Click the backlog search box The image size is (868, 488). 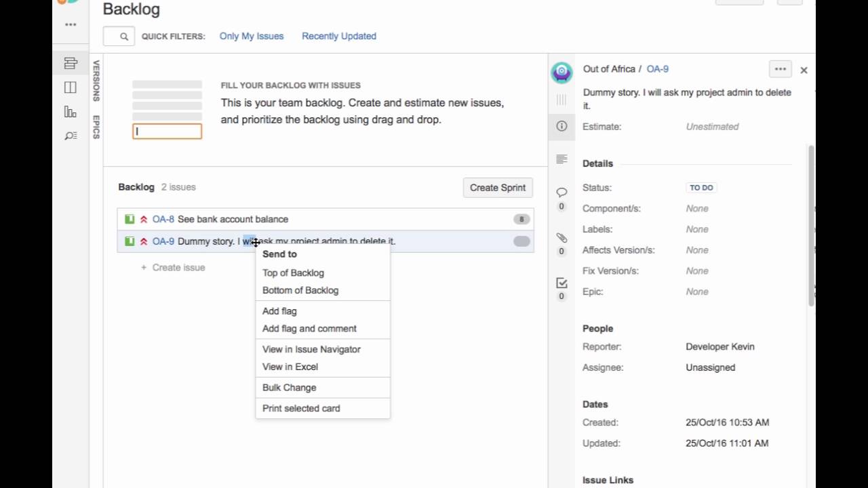click(x=119, y=36)
